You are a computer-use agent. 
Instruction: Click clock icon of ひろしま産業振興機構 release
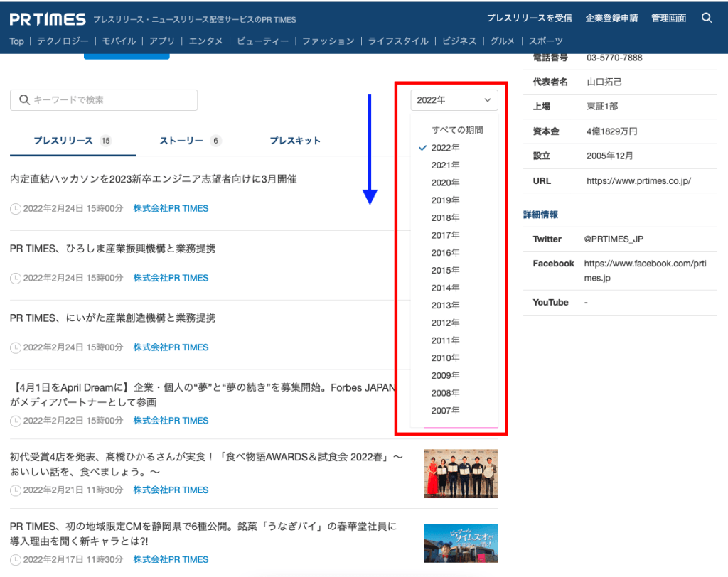click(x=16, y=278)
